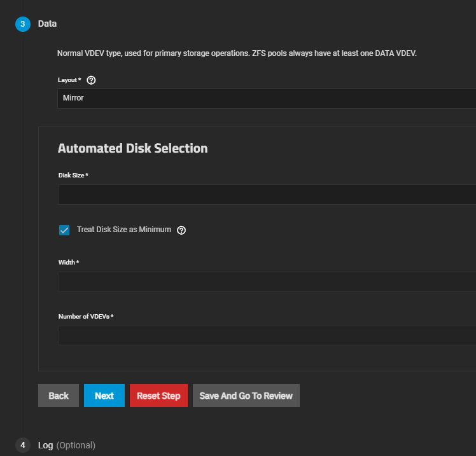Open the Disk Size dropdown
The image size is (476, 456).
pos(267,195)
